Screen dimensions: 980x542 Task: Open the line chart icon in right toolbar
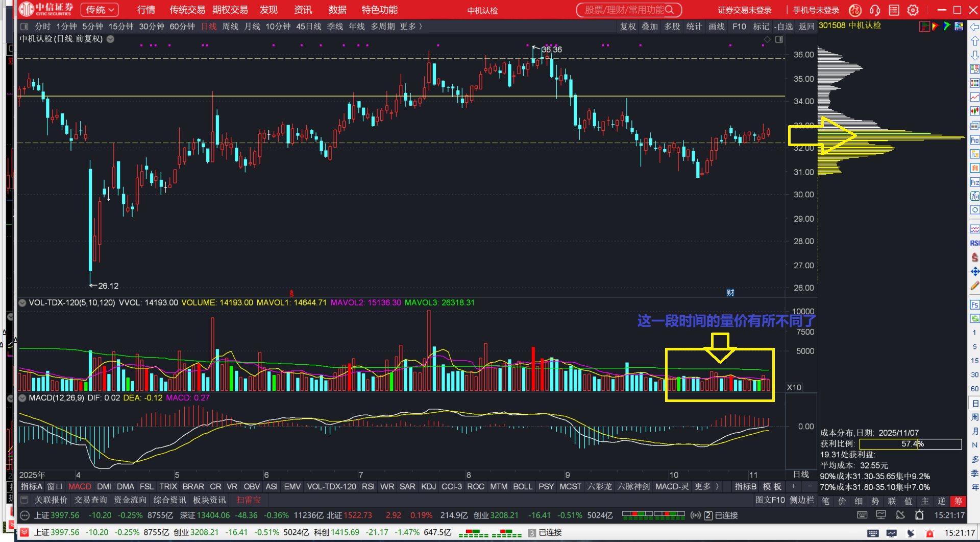(974, 97)
